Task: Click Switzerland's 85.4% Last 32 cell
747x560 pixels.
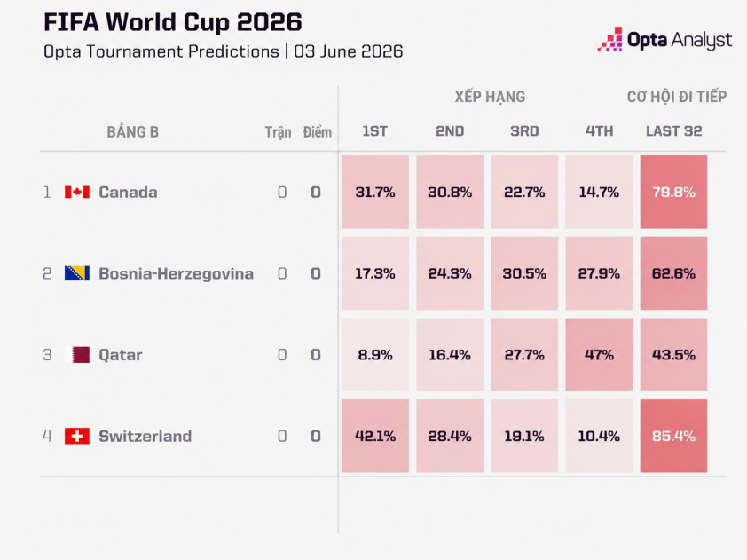Action: [x=673, y=436]
